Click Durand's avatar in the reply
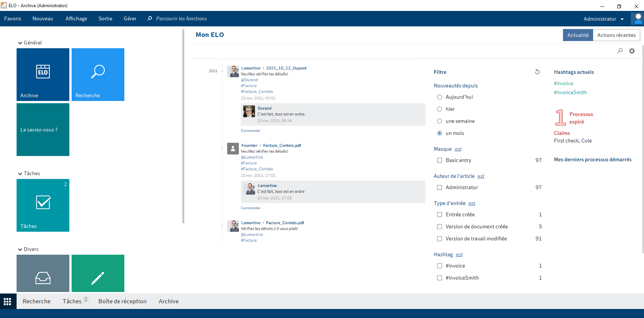 pos(249,111)
